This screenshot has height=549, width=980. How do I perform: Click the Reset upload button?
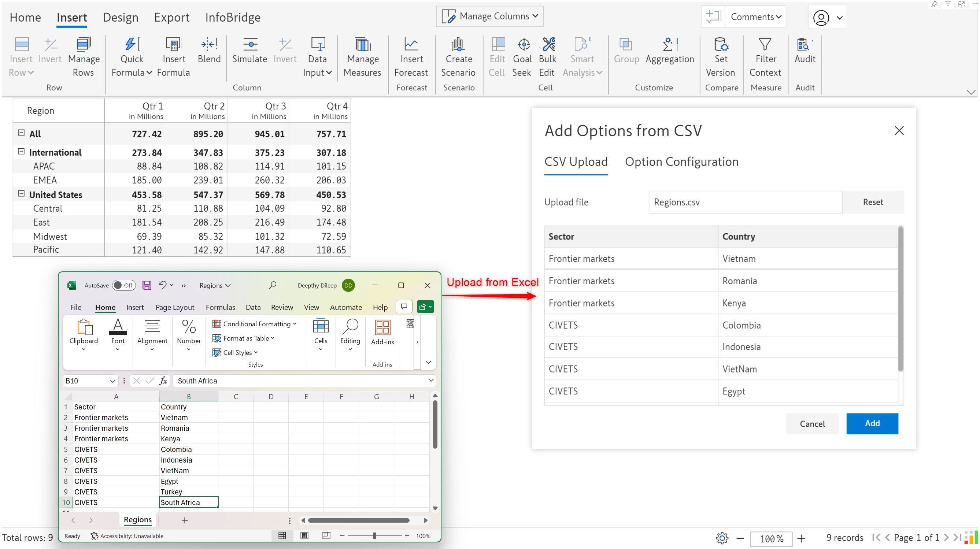tap(873, 202)
